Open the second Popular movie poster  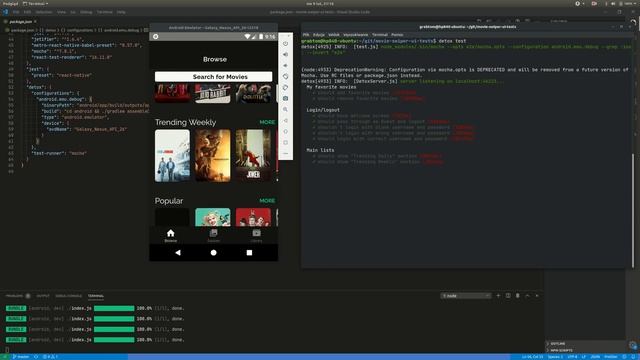(x=213, y=217)
